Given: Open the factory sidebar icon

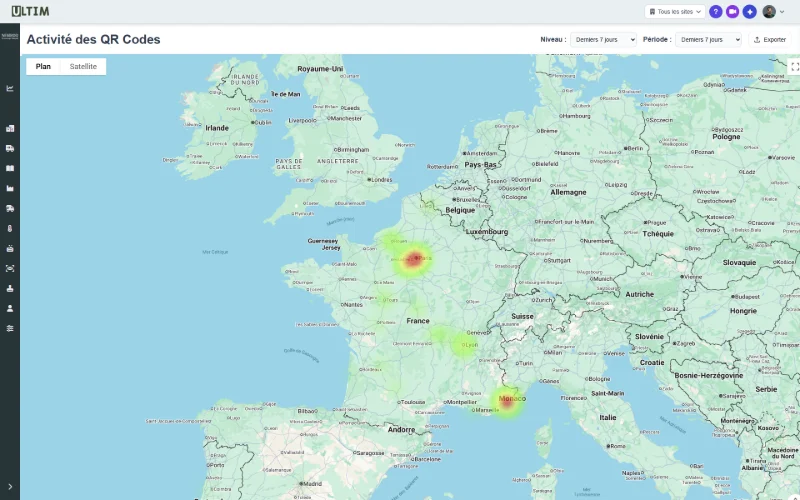Looking at the screenshot, I should [10, 188].
